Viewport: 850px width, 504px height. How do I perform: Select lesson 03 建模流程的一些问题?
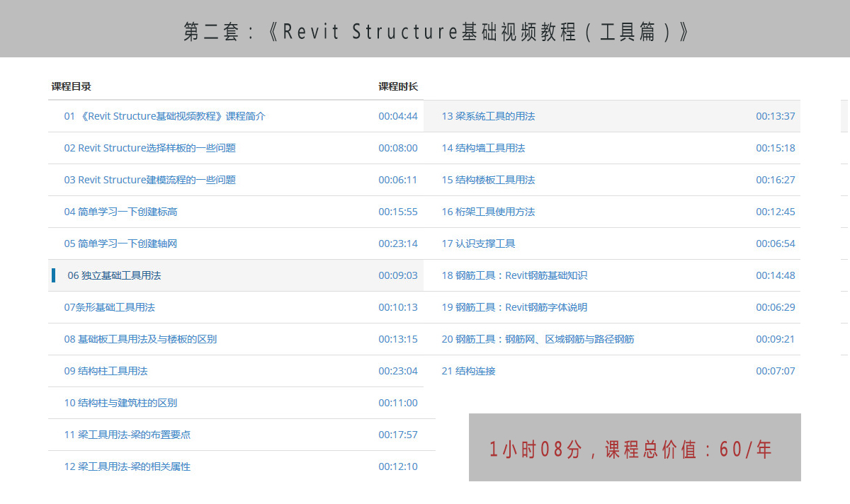[x=149, y=180]
